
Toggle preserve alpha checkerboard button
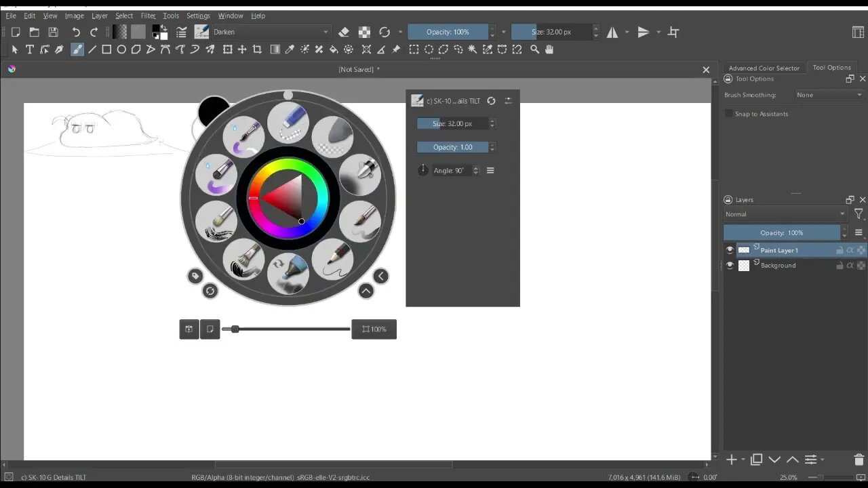pyautogui.click(x=364, y=32)
